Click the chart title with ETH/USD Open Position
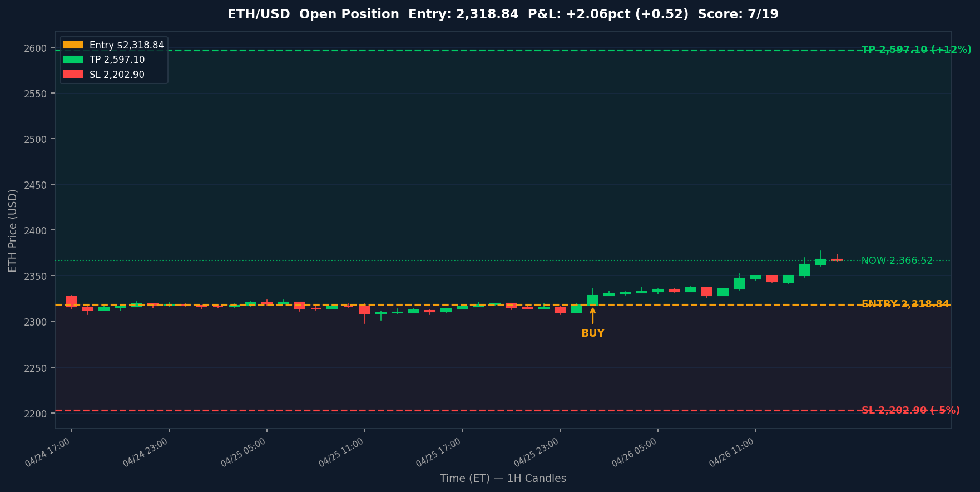 point(503,14)
